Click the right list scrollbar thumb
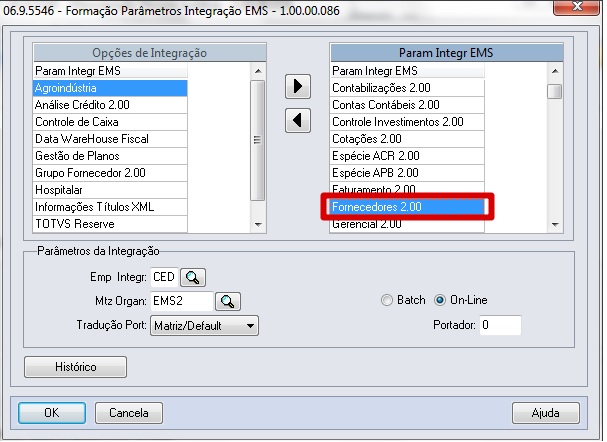 (555, 92)
